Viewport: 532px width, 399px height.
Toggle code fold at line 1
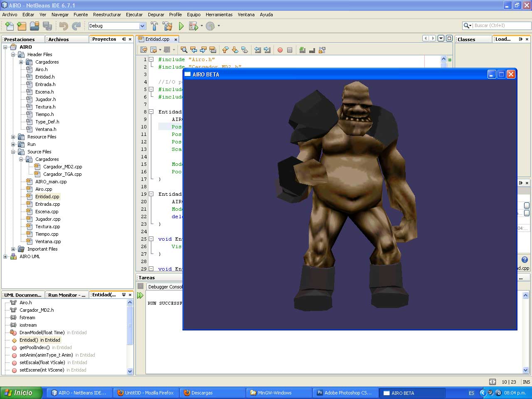click(151, 59)
